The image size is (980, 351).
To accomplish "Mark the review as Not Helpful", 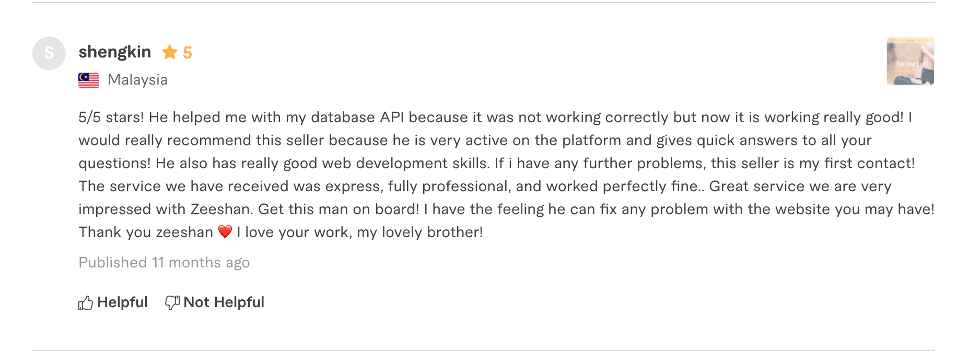I will [224, 302].
